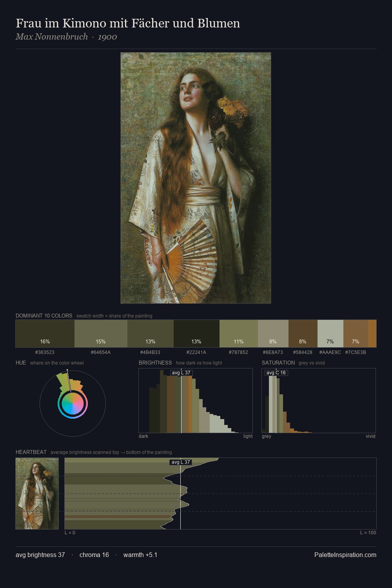Pick the dark green swatch above #4B4B33
The height and width of the screenshot is (588, 392).
151,334
